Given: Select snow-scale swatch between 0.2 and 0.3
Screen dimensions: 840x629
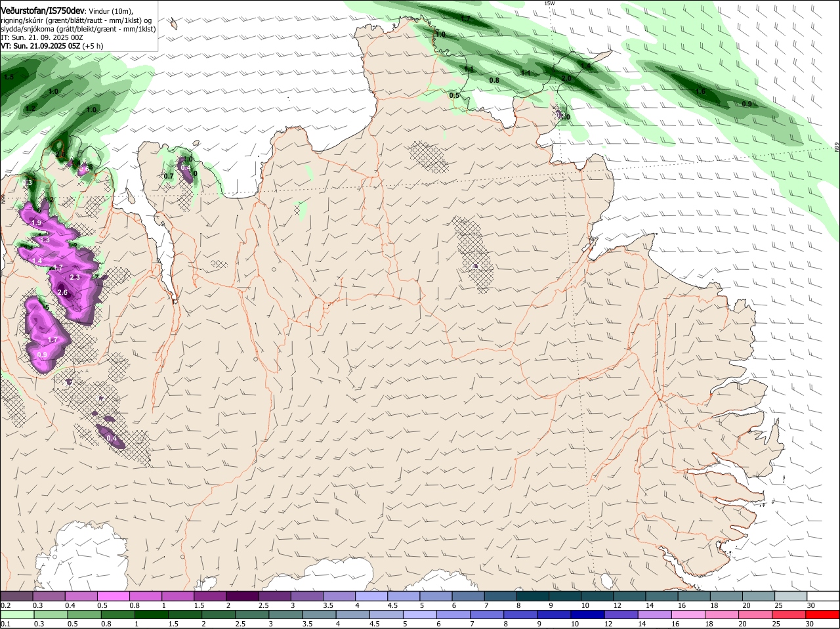Looking at the screenshot, I should pos(16,596).
